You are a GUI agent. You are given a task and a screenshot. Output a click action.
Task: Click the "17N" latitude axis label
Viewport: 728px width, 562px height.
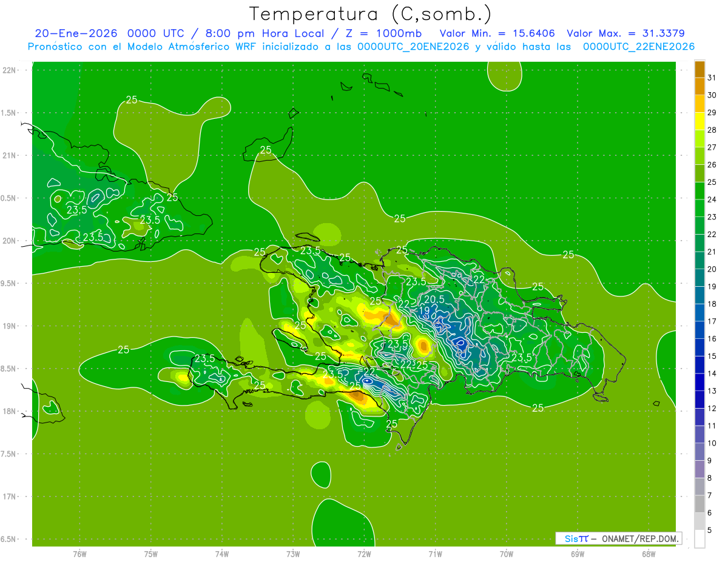click(x=8, y=497)
